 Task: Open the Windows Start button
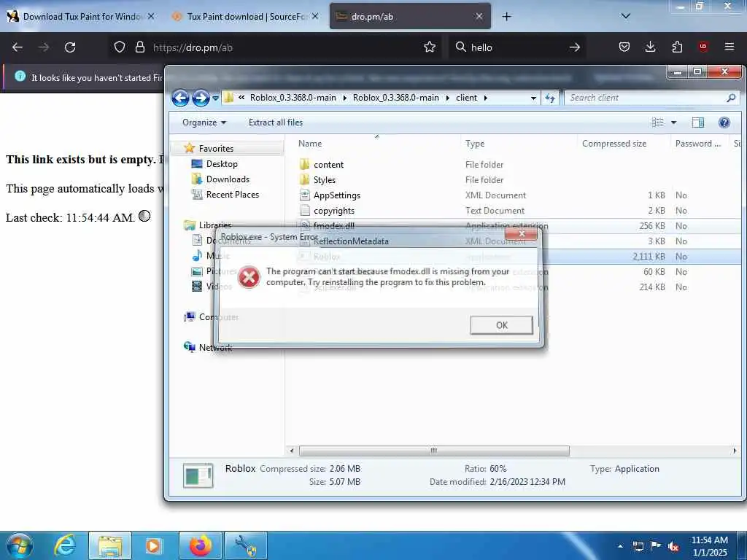coord(19,545)
